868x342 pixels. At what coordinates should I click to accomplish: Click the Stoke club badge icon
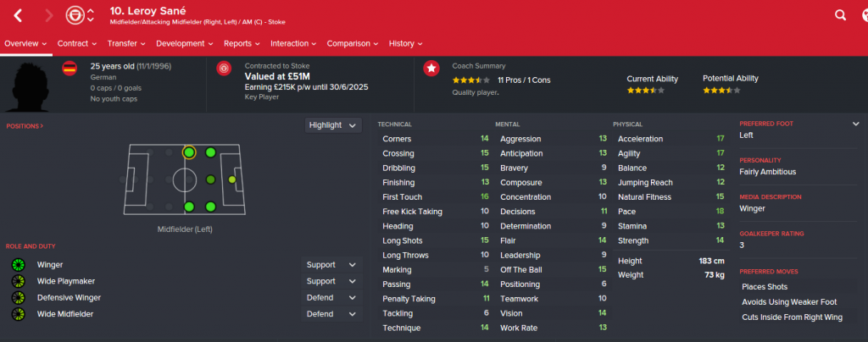point(75,15)
